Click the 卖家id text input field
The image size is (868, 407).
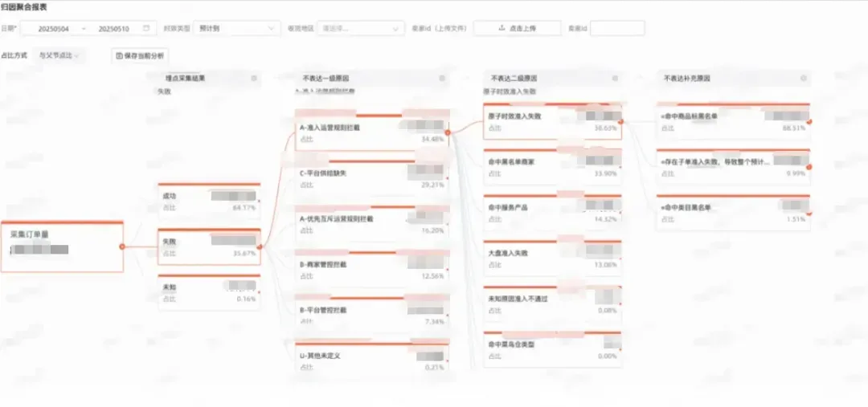coord(617,28)
